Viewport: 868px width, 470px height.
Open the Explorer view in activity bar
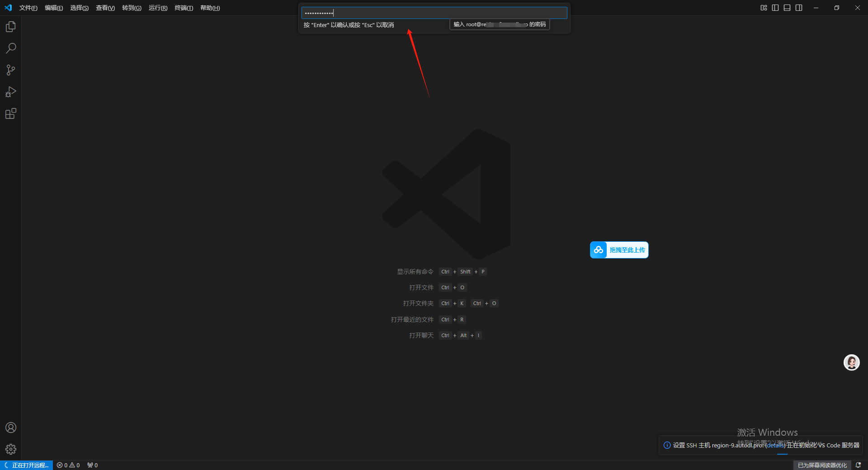pyautogui.click(x=11, y=27)
